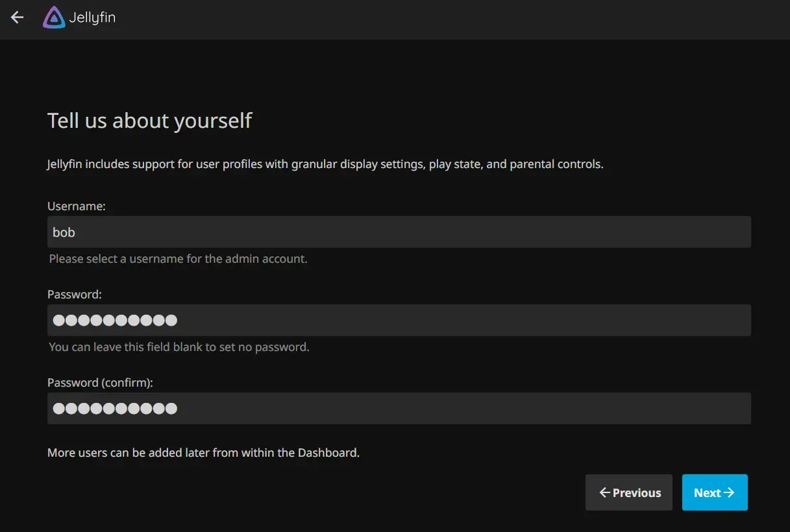The height and width of the screenshot is (532, 790).
Task: Focus the Password input field
Action: pos(399,320)
